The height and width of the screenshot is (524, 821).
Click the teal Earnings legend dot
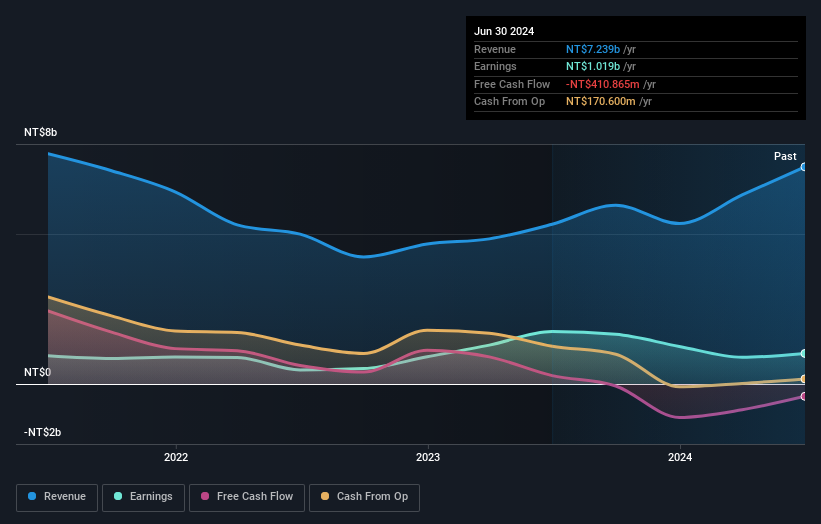[118, 496]
